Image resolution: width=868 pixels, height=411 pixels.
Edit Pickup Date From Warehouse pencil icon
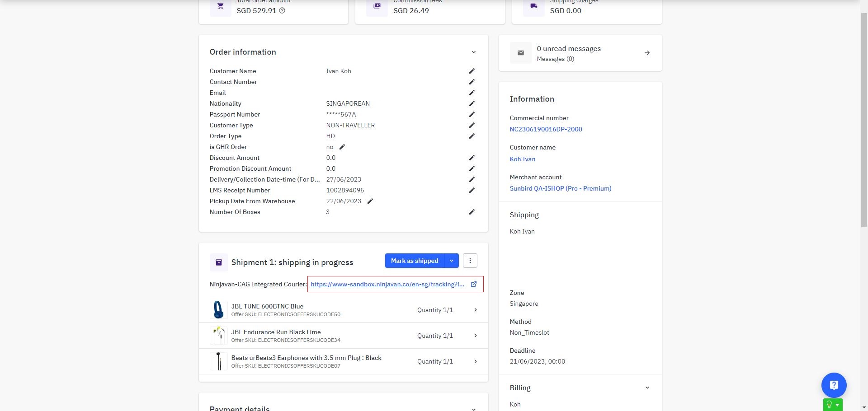pos(370,201)
